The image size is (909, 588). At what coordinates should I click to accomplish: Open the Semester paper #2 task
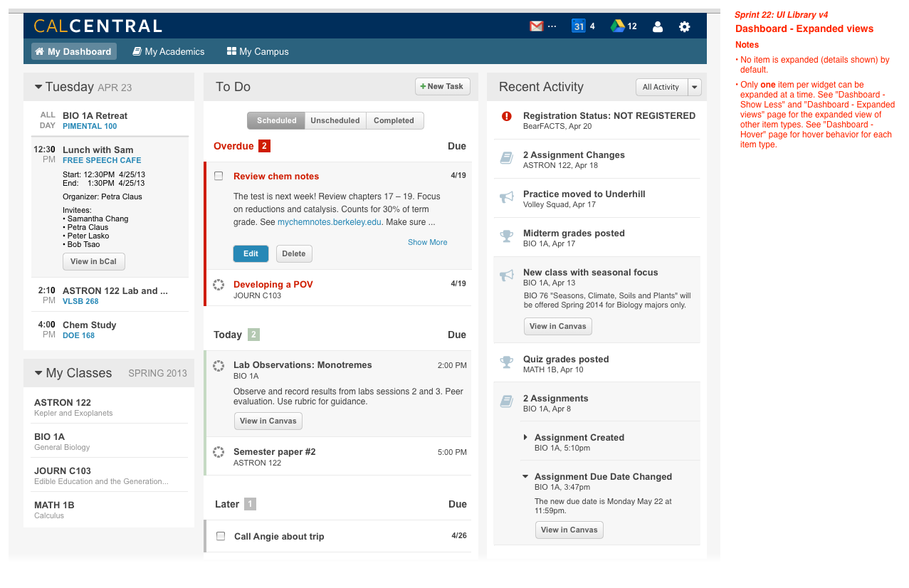(x=274, y=451)
